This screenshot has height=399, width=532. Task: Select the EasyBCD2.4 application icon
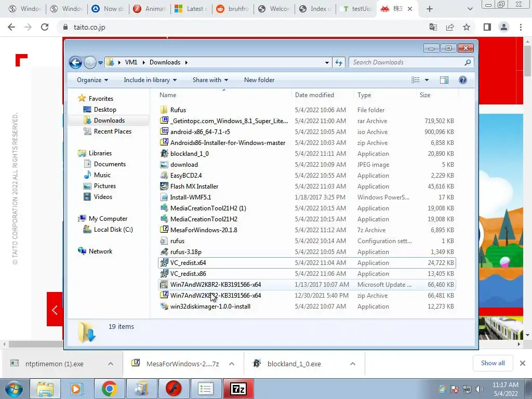pos(164,176)
